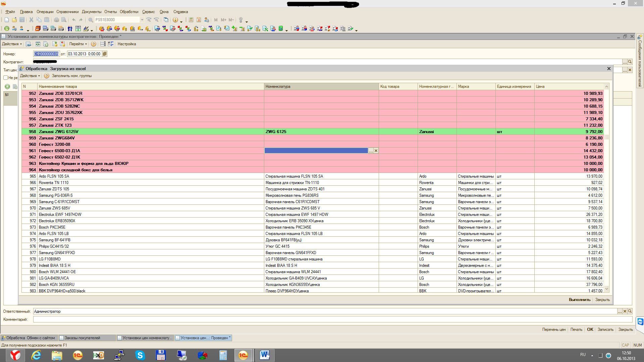Click the Записать button
This screenshot has height=362, width=644.
(x=605, y=329)
